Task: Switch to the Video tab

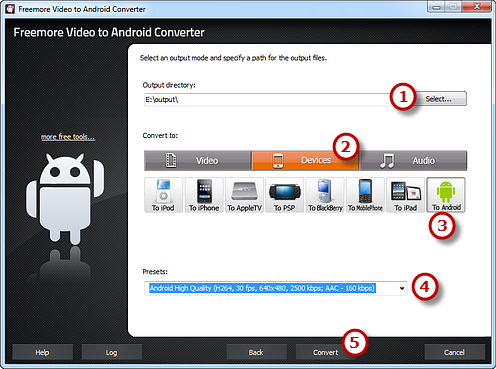Action: 198,160
